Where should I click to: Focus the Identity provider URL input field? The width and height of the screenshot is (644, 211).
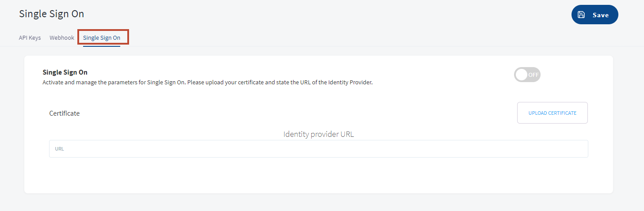coord(318,149)
